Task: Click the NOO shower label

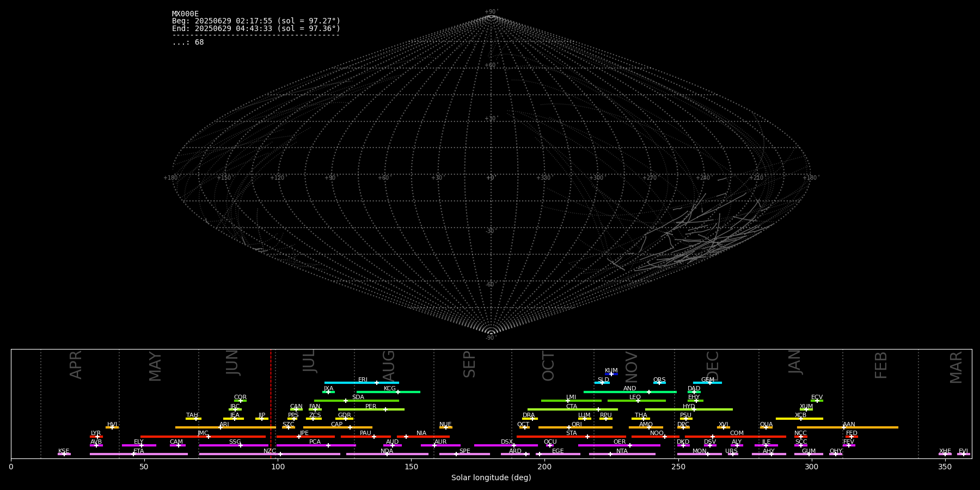Action: [x=657, y=433]
